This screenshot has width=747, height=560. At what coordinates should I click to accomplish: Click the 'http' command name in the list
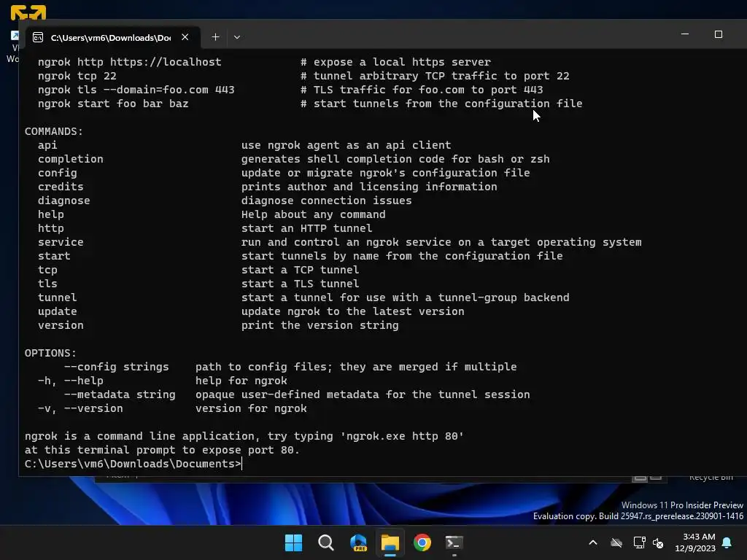[x=51, y=228]
